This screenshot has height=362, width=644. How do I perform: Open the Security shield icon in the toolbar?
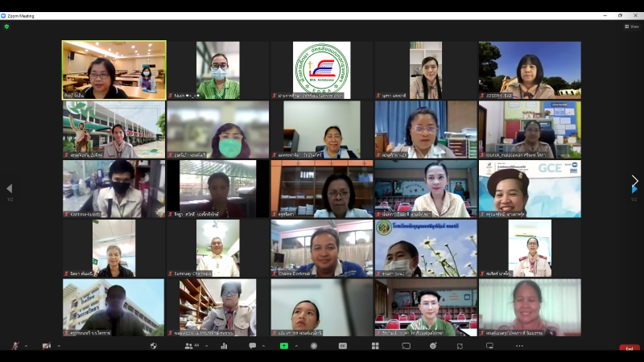coord(154,346)
